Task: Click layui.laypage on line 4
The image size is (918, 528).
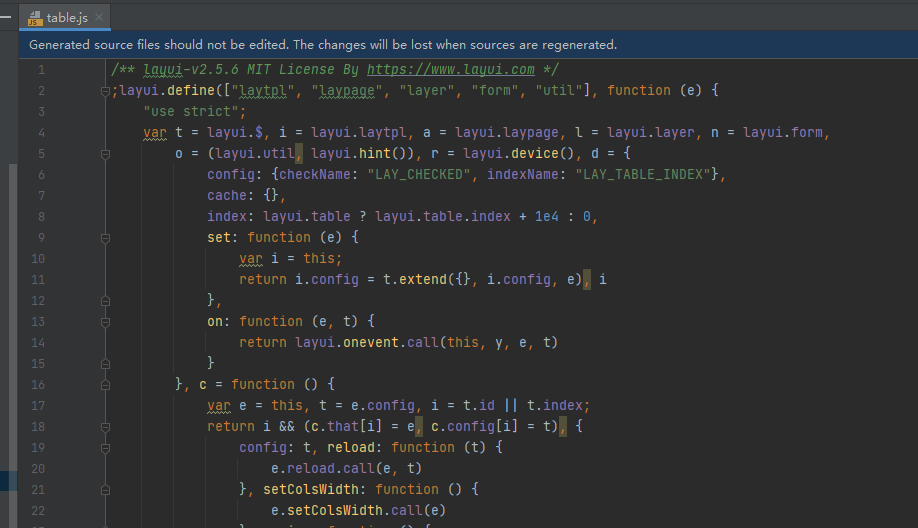Action: click(x=506, y=133)
